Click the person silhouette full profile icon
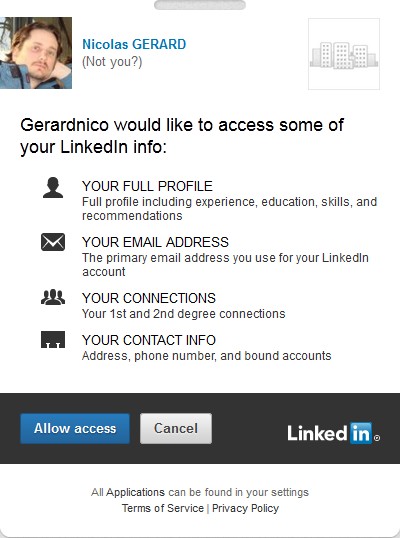 tap(53, 188)
